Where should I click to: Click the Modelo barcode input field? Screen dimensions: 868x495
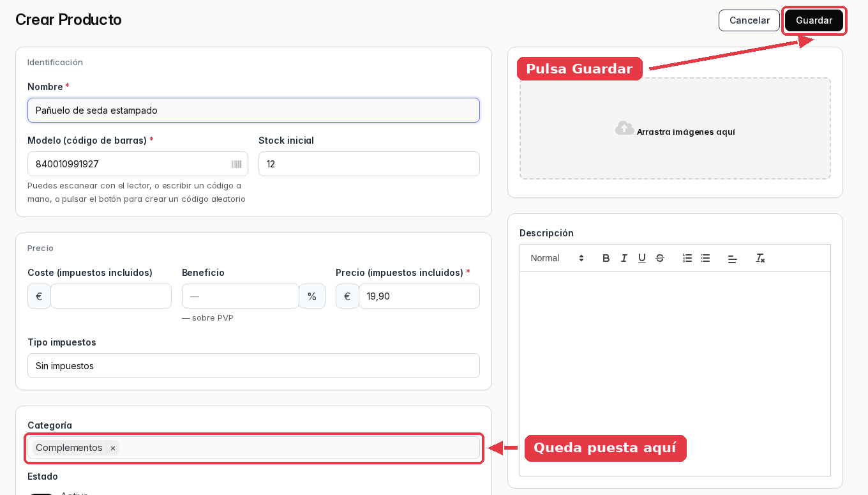click(138, 164)
